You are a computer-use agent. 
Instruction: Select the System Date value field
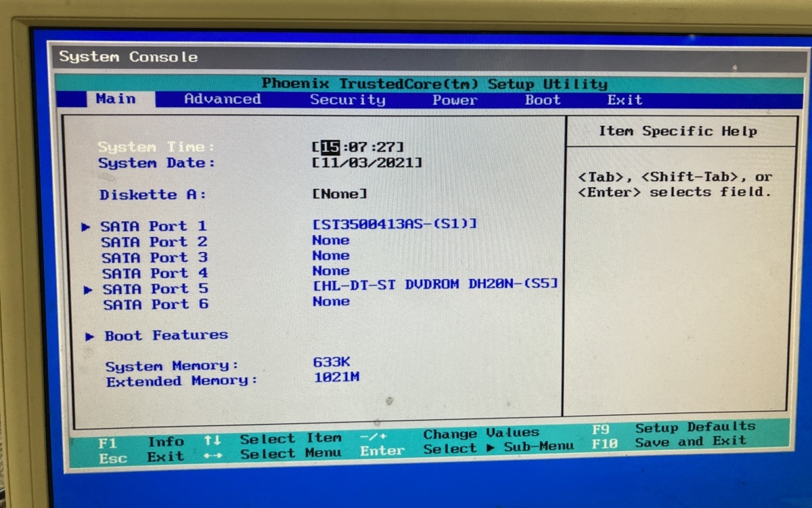367,163
